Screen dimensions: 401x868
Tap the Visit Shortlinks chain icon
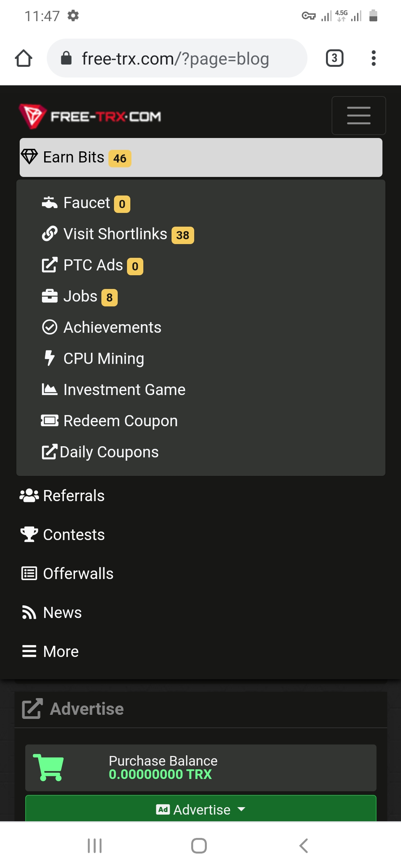[x=49, y=234]
